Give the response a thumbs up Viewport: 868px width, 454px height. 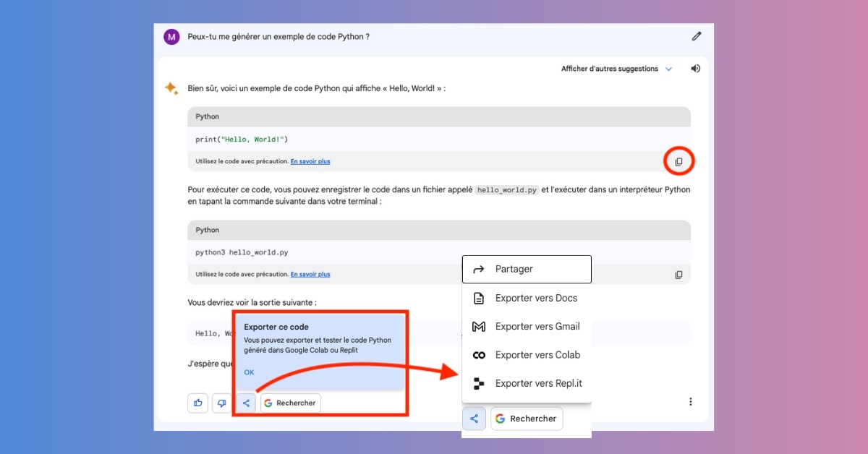tap(197, 403)
